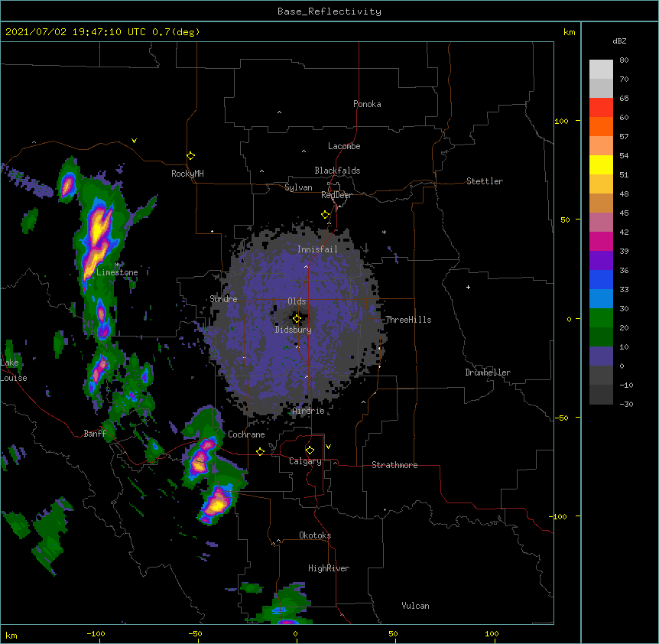Viewport: 659px width, 644px height.
Task: Select the magenta 39–42 dBZ legend swatch
Action: pyautogui.click(x=601, y=241)
